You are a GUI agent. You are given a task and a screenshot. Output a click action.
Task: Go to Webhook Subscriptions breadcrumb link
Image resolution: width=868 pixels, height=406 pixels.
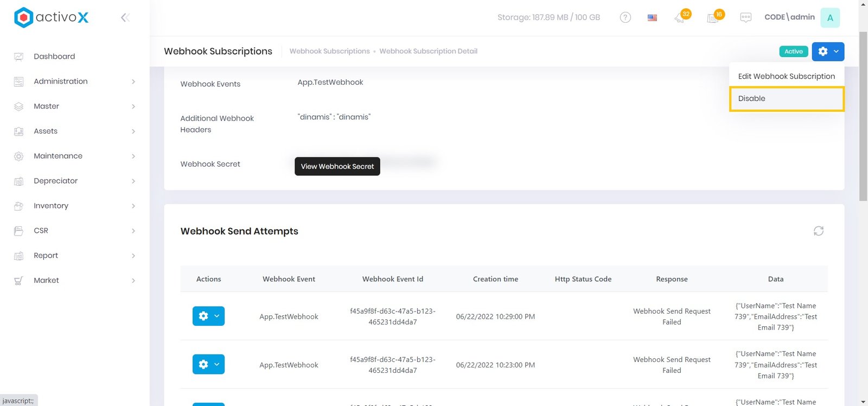[x=329, y=52]
